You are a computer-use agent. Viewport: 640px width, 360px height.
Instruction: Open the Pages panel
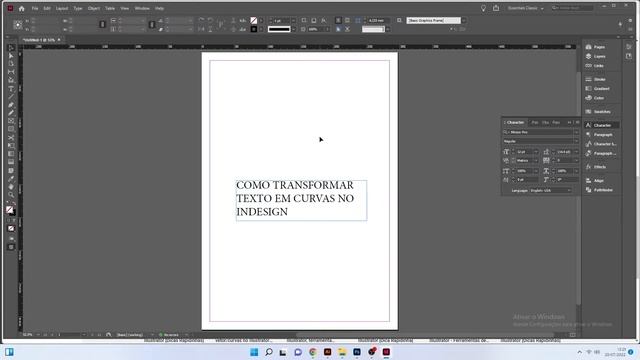click(x=599, y=47)
